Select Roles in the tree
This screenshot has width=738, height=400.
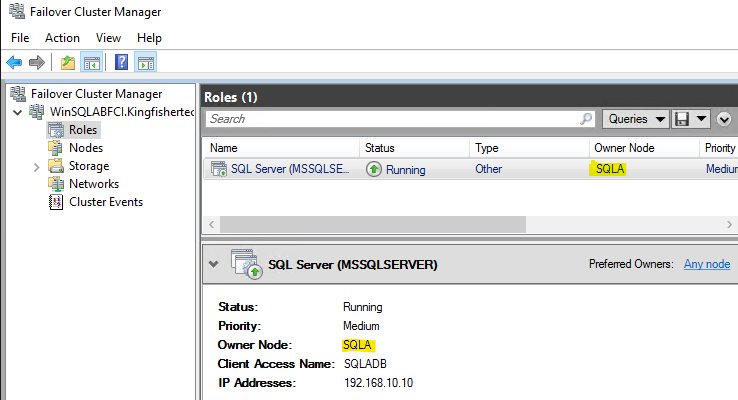(x=83, y=130)
